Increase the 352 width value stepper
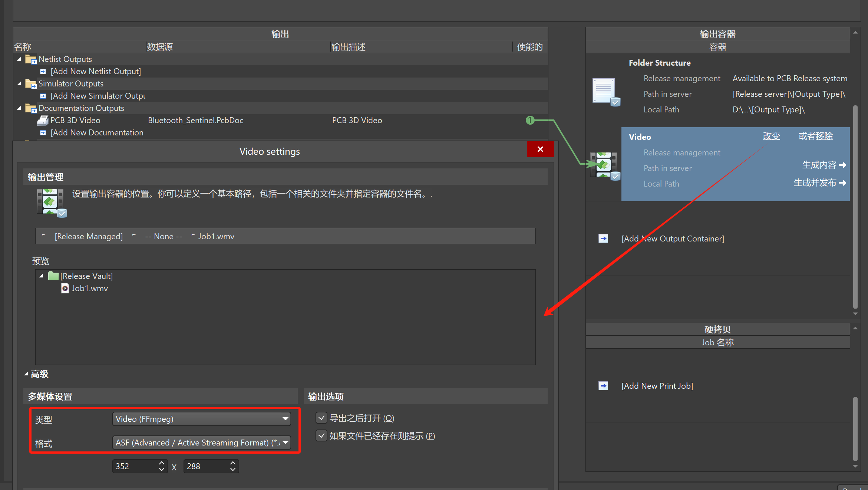 pyautogui.click(x=161, y=463)
